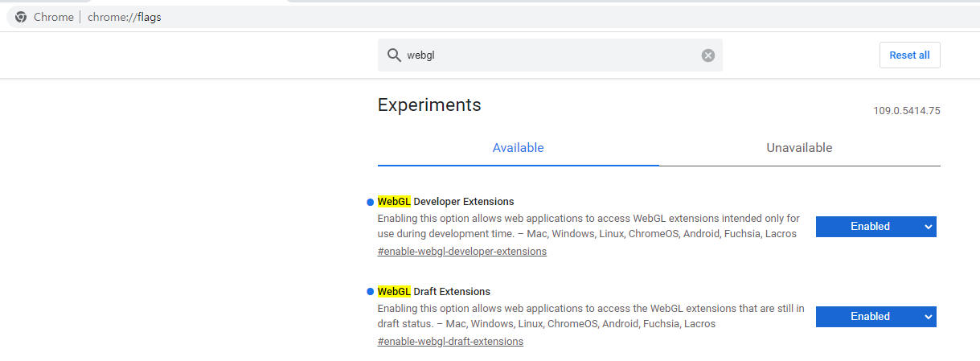
Task: Click the Developer Extensions description text
Action: click(x=588, y=226)
